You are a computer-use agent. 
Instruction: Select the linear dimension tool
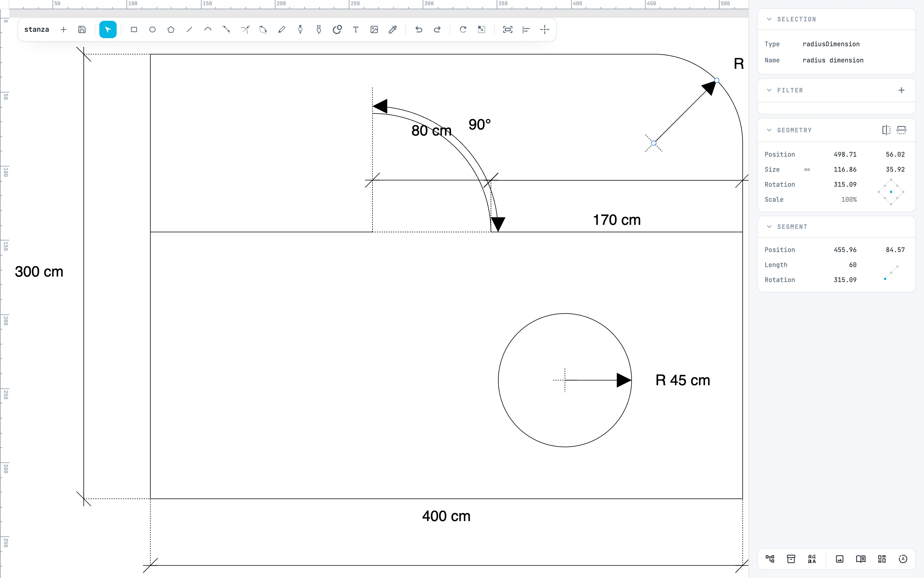point(226,29)
